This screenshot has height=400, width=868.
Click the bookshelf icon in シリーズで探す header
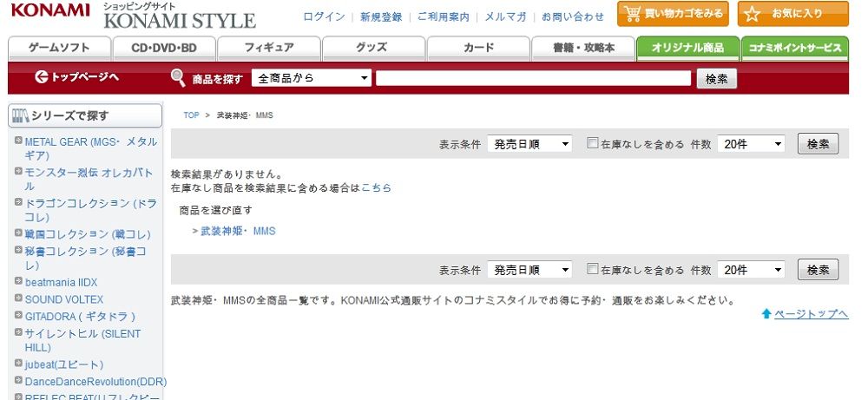tap(21, 115)
